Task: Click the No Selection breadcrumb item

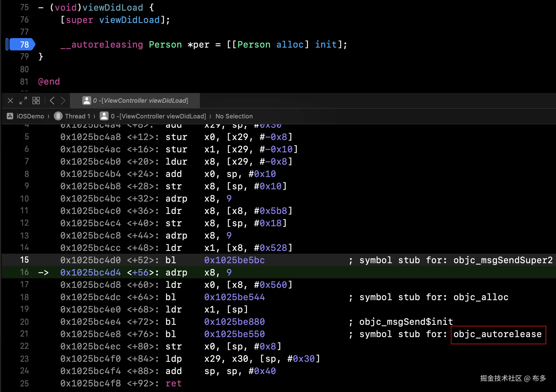Action: (x=234, y=116)
